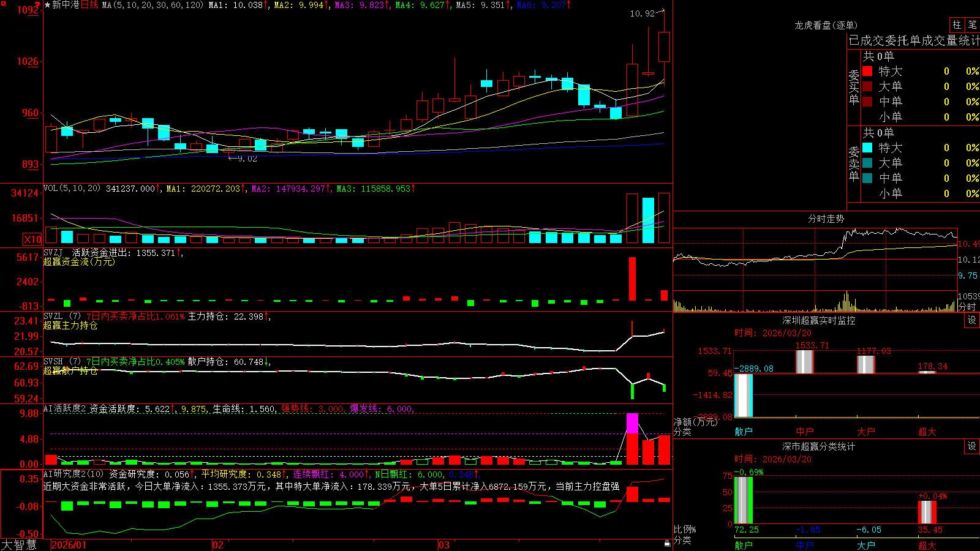Select the teal 大单 sell-order swatch
The image size is (980, 551).
[867, 163]
